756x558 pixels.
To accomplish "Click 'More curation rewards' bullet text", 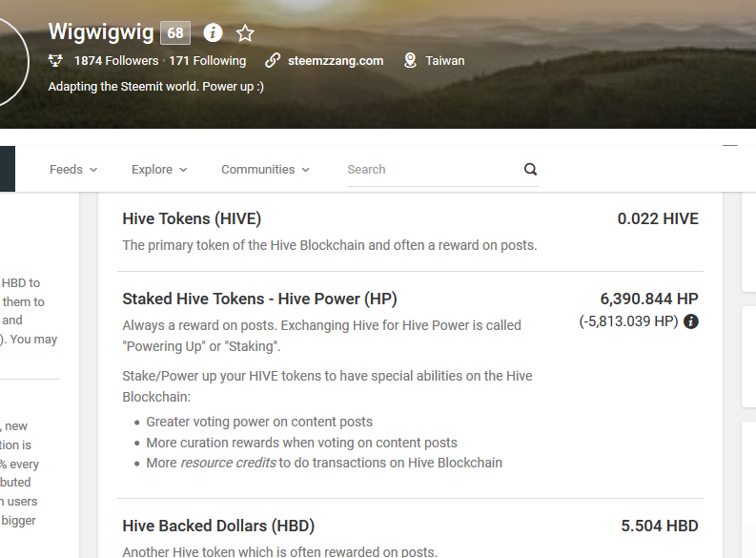I will click(x=302, y=443).
